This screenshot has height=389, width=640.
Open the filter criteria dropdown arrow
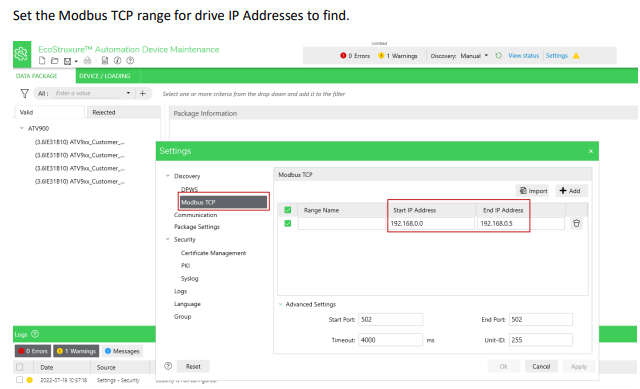click(128, 93)
